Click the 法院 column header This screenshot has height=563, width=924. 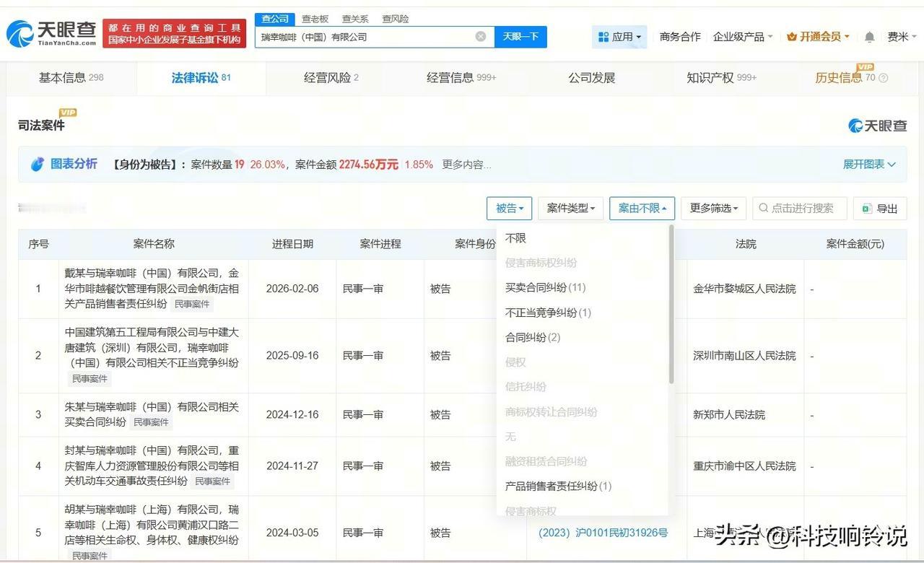point(746,244)
